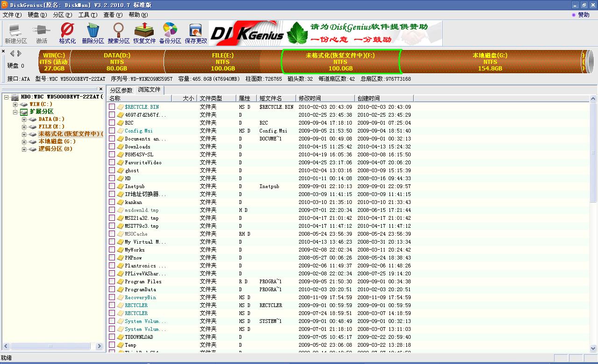Mark the HD folder checkbox
This screenshot has height=364, width=598.
(x=112, y=178)
